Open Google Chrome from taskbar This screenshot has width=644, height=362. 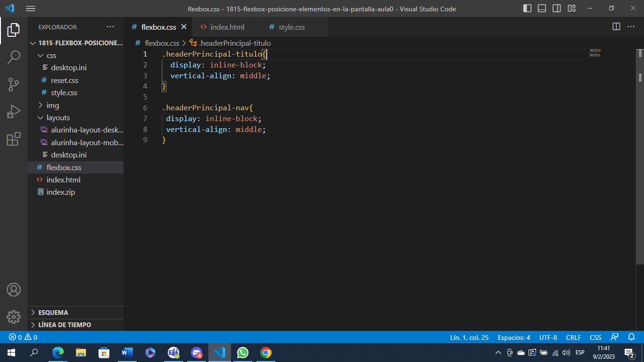click(266, 353)
